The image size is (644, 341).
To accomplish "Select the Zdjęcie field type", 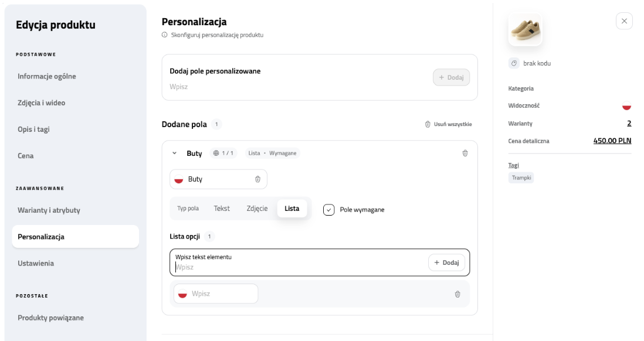I will [x=256, y=208].
